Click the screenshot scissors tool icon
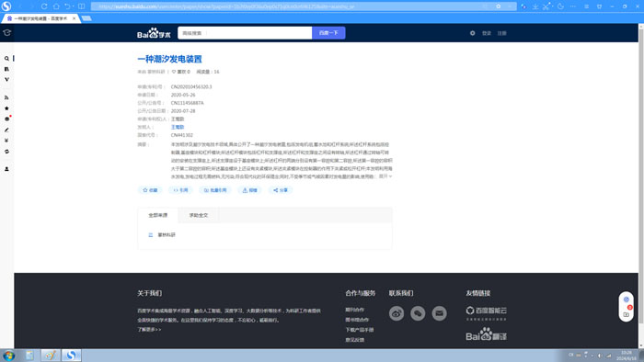The image size is (644, 362). click(x=546, y=6)
